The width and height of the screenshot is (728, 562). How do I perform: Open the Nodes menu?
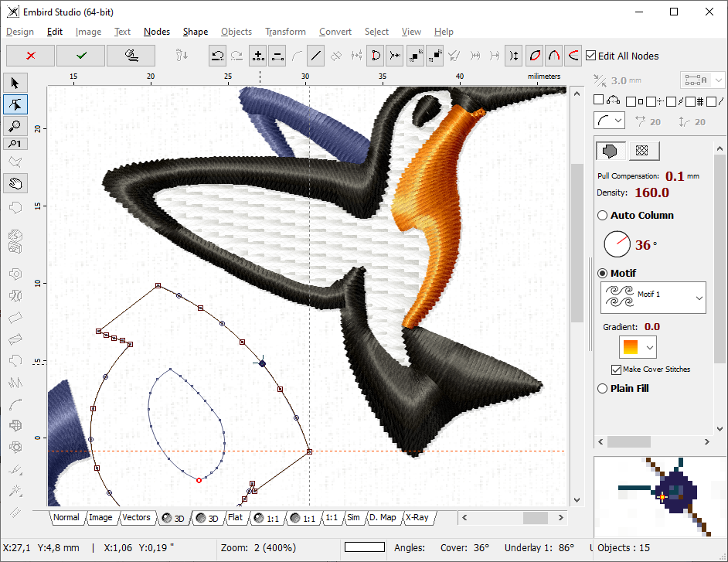pyautogui.click(x=157, y=32)
